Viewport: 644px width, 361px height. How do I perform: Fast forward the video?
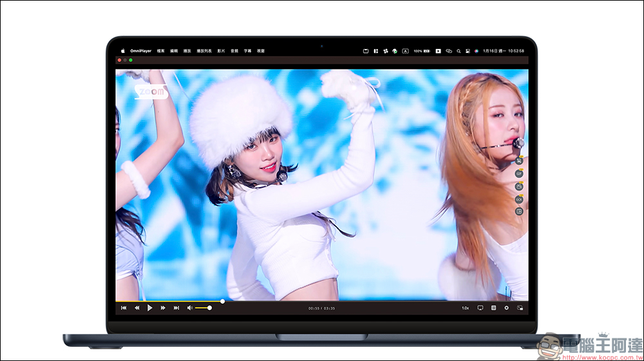163,308
